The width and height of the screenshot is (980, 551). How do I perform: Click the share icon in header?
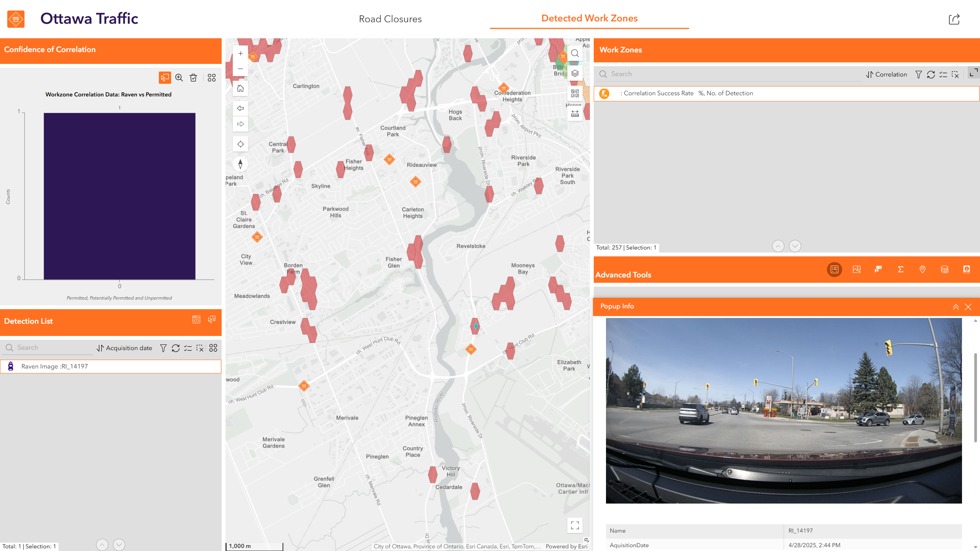(x=954, y=19)
